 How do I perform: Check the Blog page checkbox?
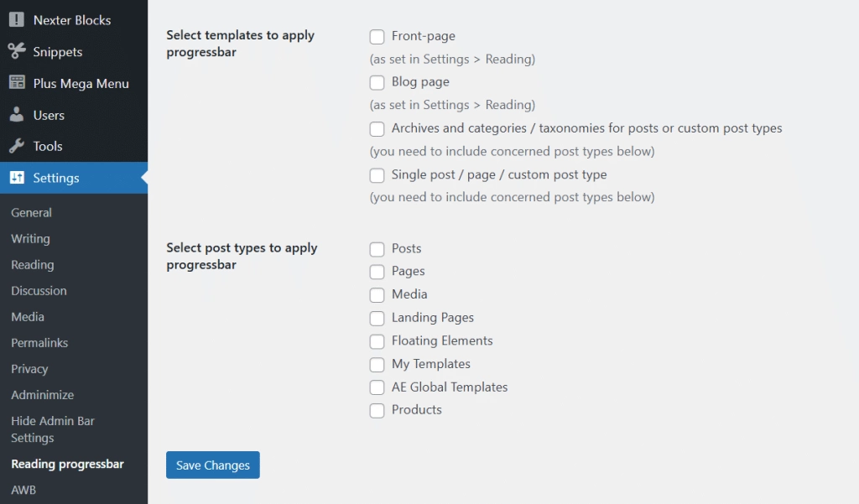click(377, 83)
